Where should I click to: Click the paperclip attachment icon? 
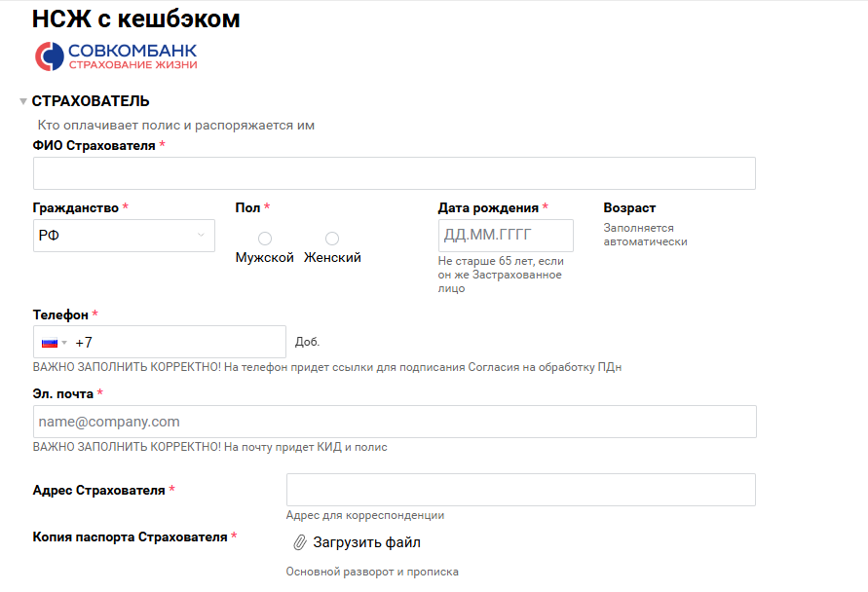(300, 542)
